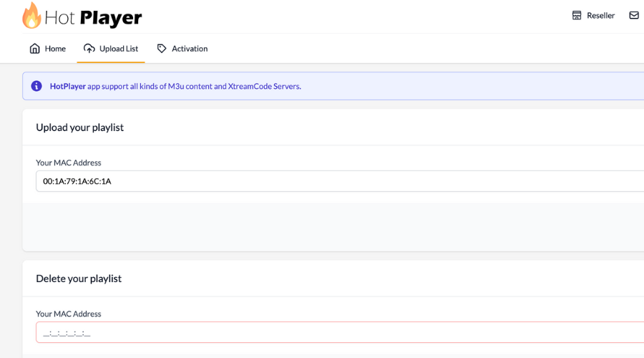Click the Reseller store icon
Screen dimensions: 644x358
[x=577, y=15]
